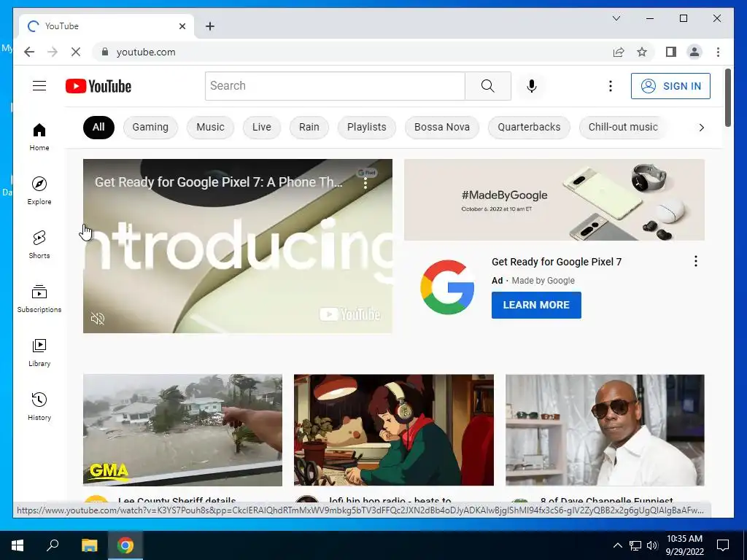This screenshot has width=747, height=560.
Task: Open the lofi hip hop radio thumbnail
Action: point(393,430)
